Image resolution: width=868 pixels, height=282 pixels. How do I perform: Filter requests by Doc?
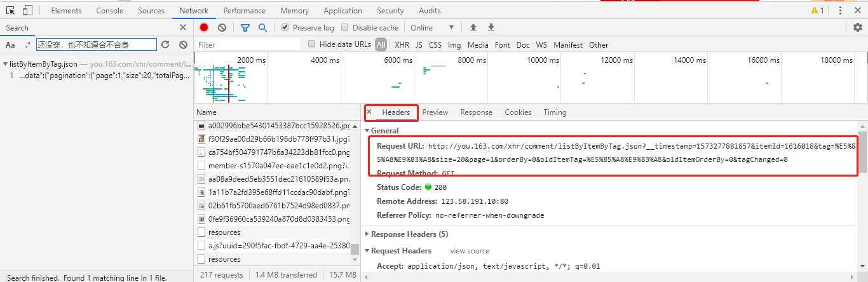coord(523,44)
